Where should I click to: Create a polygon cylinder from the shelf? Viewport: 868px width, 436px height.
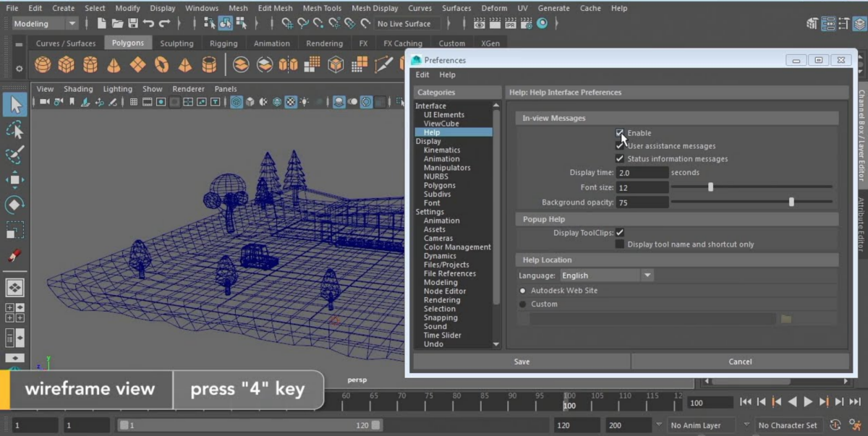click(x=90, y=65)
